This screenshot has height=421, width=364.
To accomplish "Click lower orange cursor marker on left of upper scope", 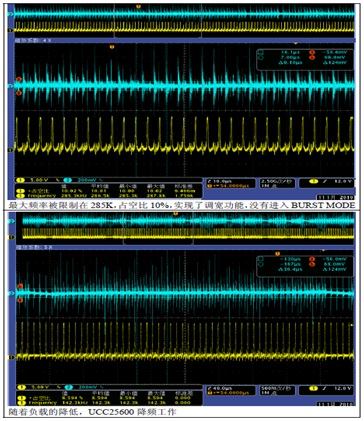I will click(18, 93).
